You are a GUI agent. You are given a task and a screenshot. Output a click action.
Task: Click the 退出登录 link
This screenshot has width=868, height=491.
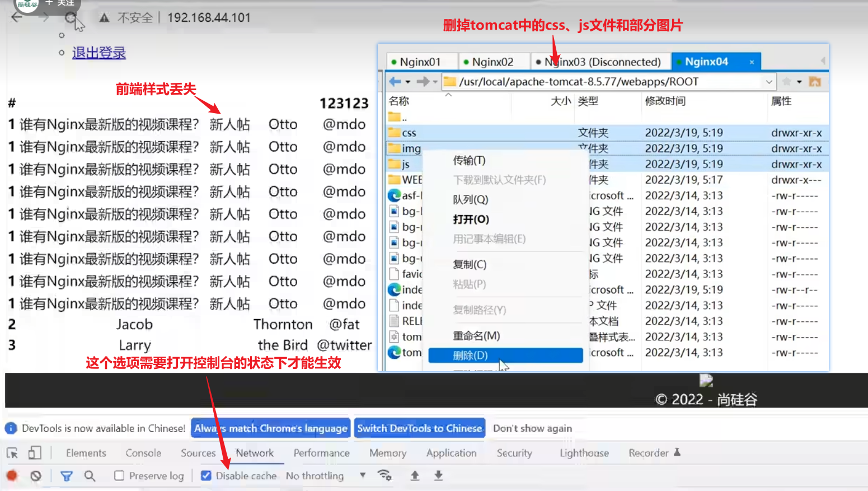(99, 53)
